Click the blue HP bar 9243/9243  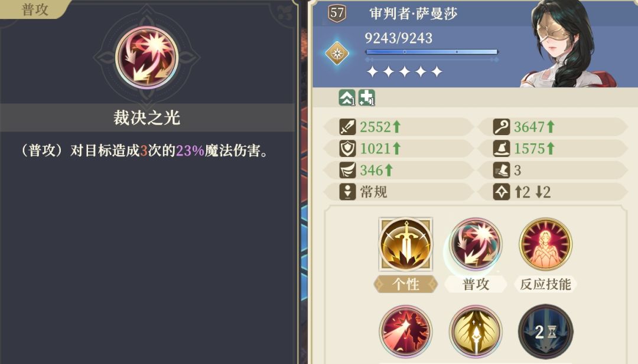431,52
